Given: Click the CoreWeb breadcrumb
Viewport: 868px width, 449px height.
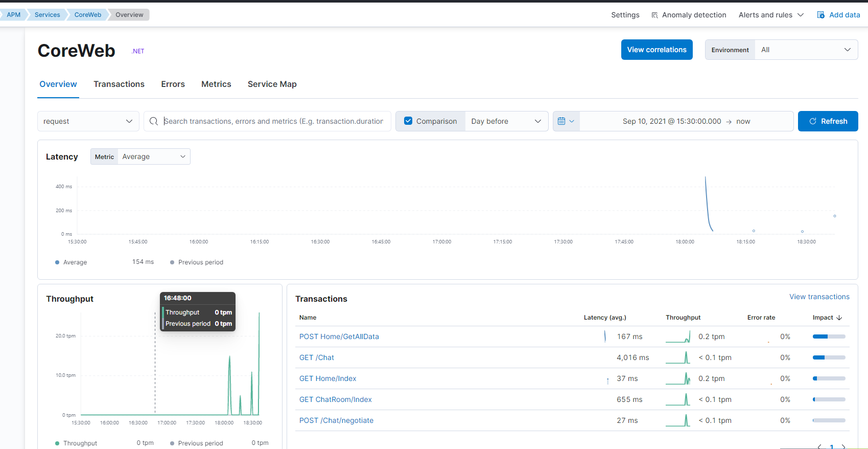Looking at the screenshot, I should pos(88,15).
